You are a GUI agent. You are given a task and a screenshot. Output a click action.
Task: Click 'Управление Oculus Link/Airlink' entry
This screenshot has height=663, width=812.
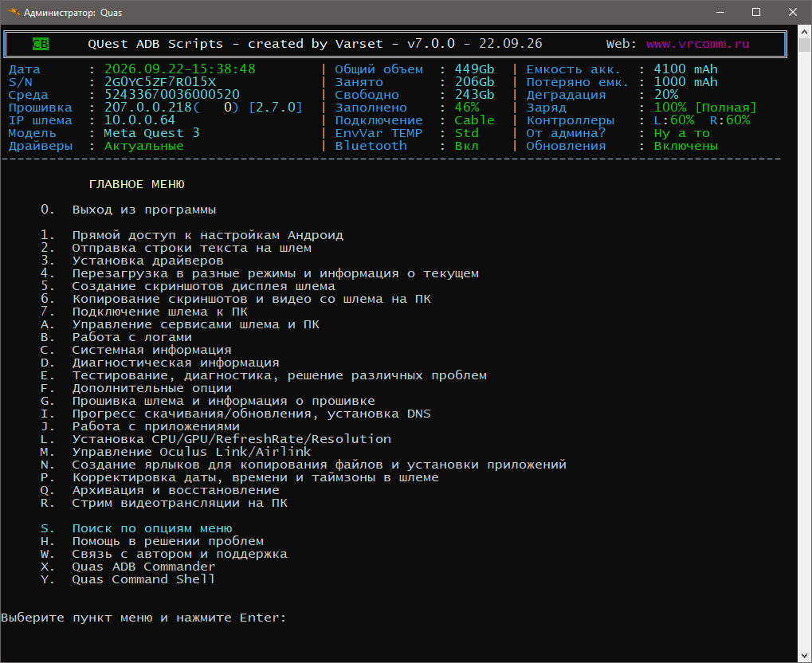pyautogui.click(x=176, y=452)
